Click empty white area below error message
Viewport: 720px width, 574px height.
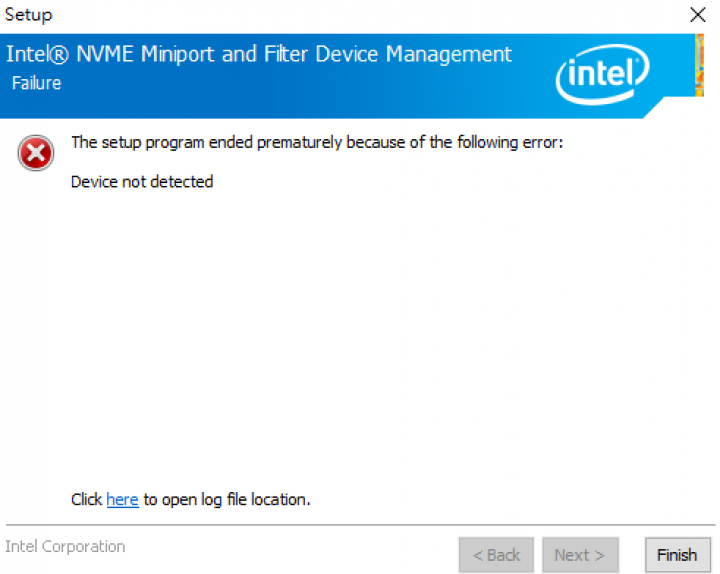(x=358, y=331)
